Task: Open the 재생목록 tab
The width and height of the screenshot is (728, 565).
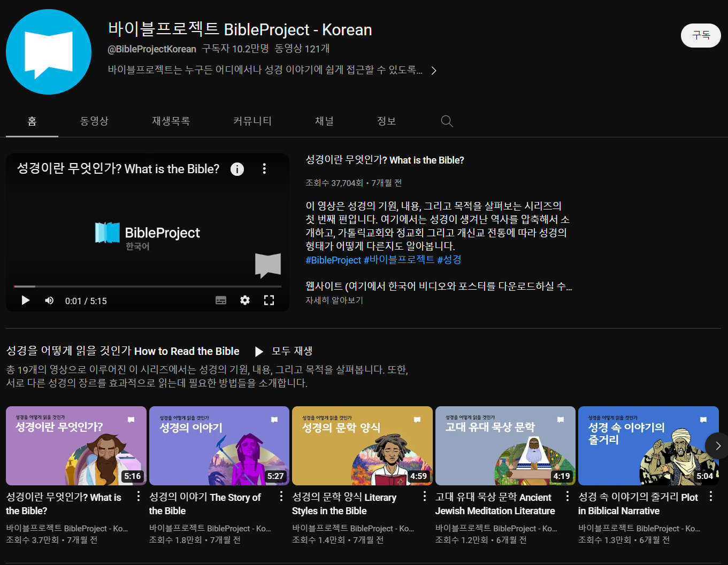Action: pos(171,121)
